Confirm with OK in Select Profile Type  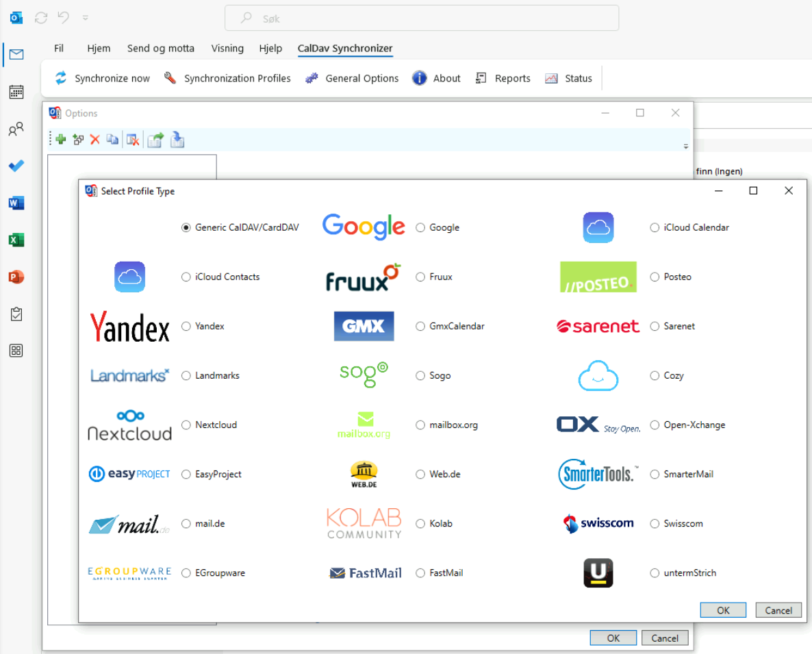pos(723,610)
